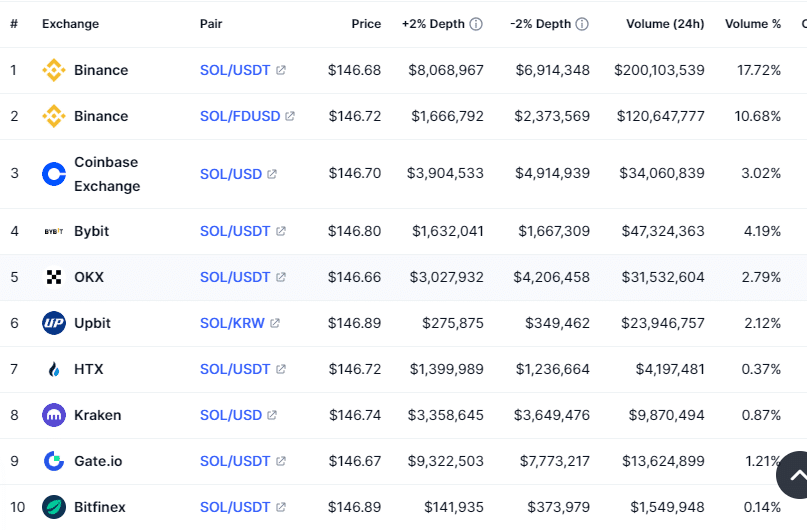
Task: Select the $9,322,503 depth value
Action: coord(446,461)
